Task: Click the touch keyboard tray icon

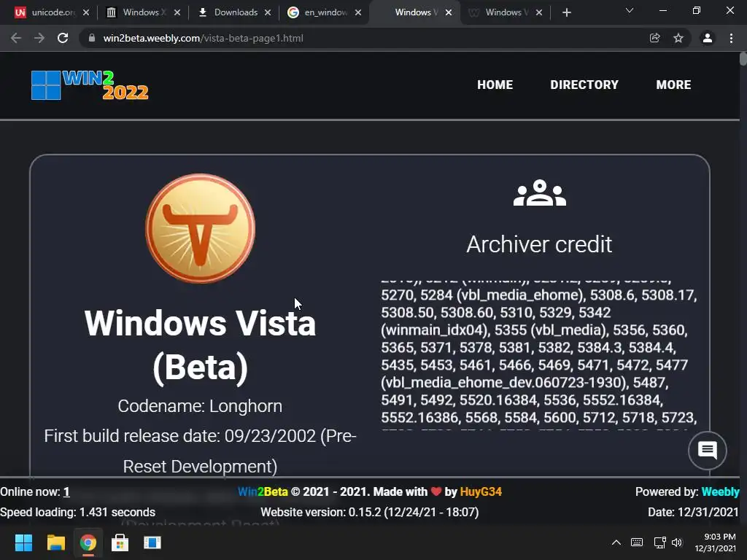Action: [636, 542]
